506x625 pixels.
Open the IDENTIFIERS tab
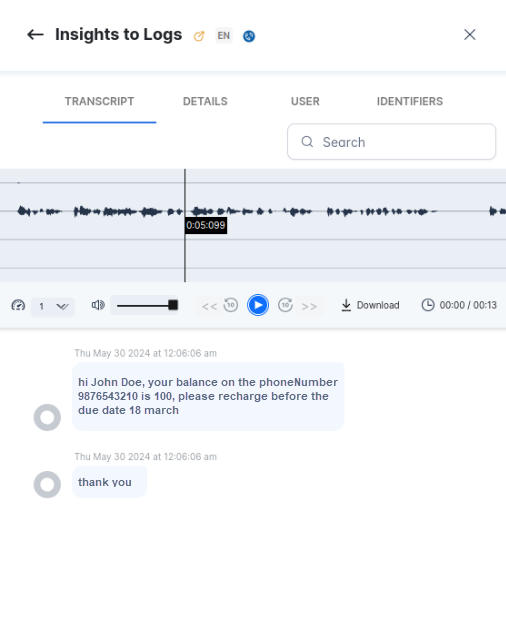tap(410, 102)
